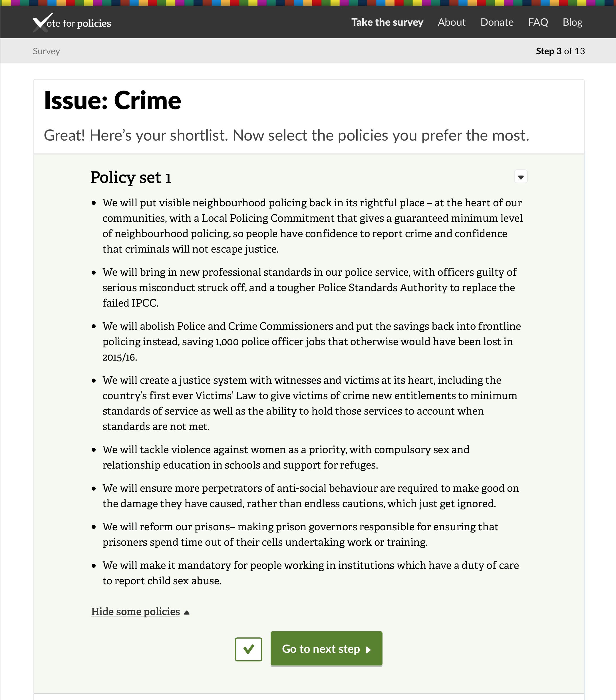The height and width of the screenshot is (700, 616).
Task: Click the Survey breadcrumb
Action: [x=46, y=51]
